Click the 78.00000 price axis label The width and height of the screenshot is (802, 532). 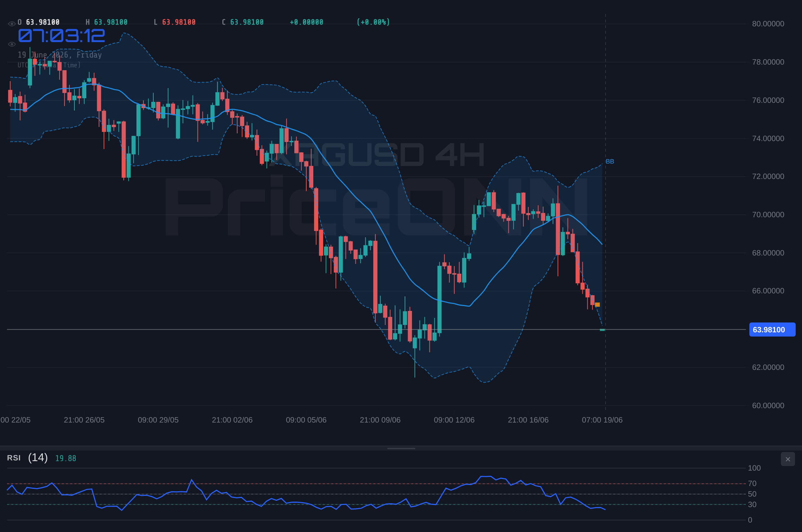[768, 62]
